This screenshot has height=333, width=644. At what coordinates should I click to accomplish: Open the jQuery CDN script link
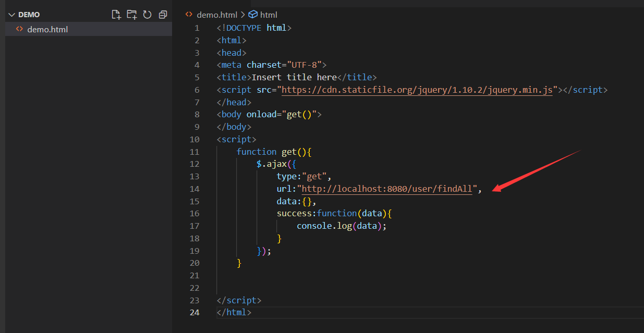pos(417,90)
